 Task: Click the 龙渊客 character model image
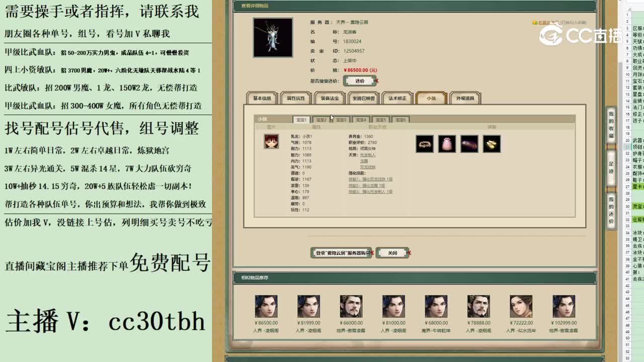[273, 37]
